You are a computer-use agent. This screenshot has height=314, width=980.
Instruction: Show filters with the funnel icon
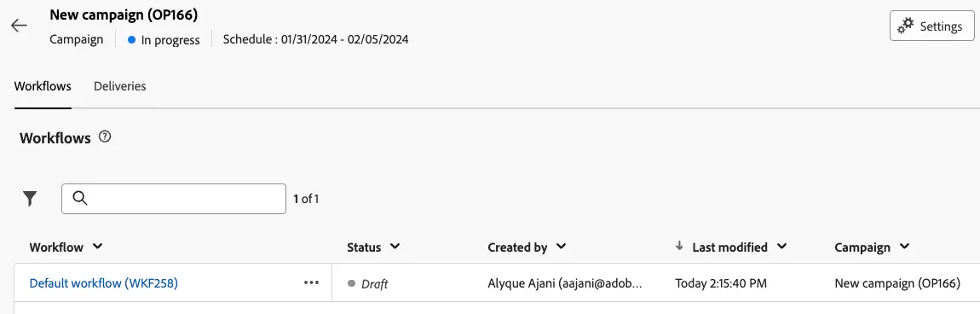click(x=30, y=199)
